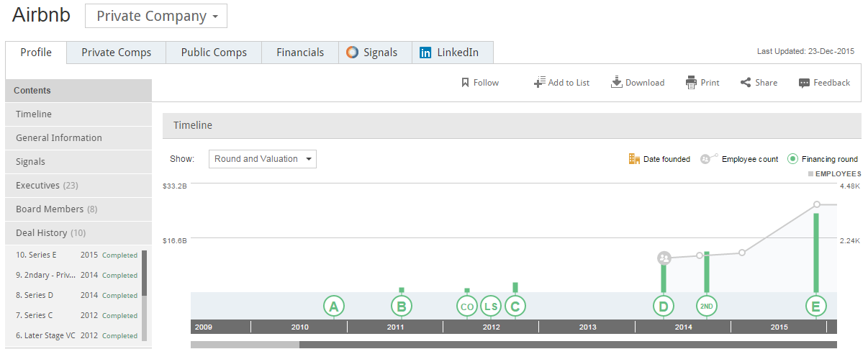
Task: Click the Share icon
Action: tap(746, 82)
